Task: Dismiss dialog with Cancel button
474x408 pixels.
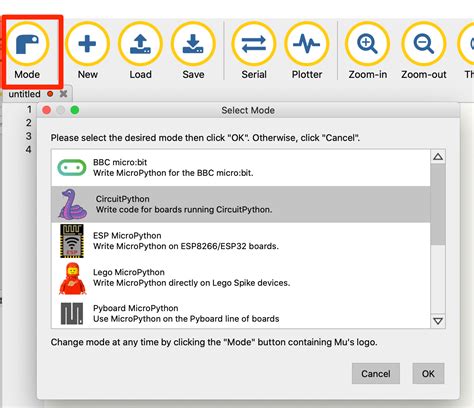Action: pyautogui.click(x=376, y=374)
